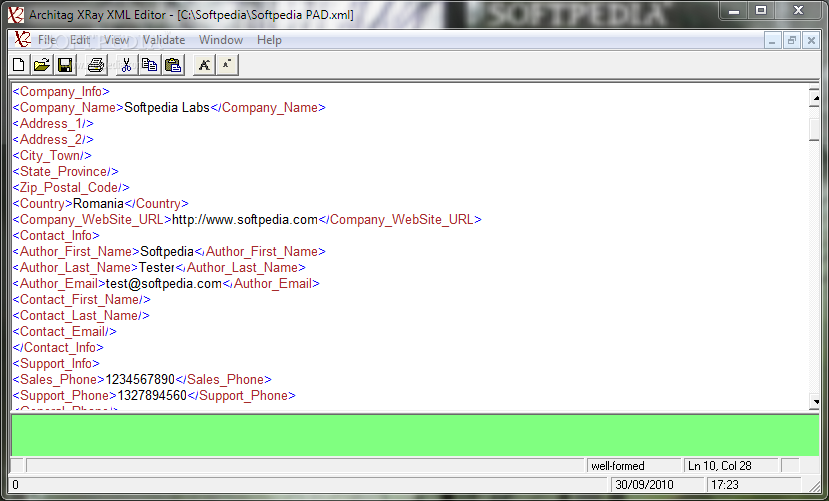829x501 pixels.
Task: Click the 'Tester' last name value
Action: point(156,267)
